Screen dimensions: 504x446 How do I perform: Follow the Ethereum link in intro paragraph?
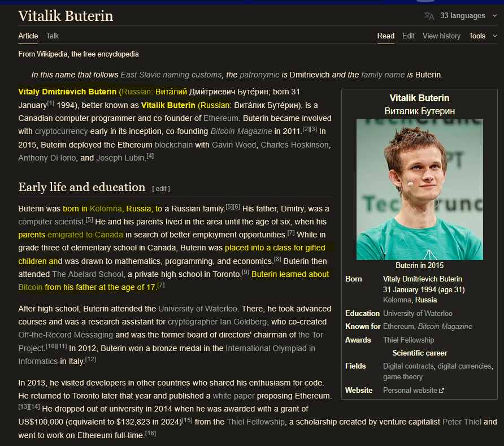click(220, 118)
